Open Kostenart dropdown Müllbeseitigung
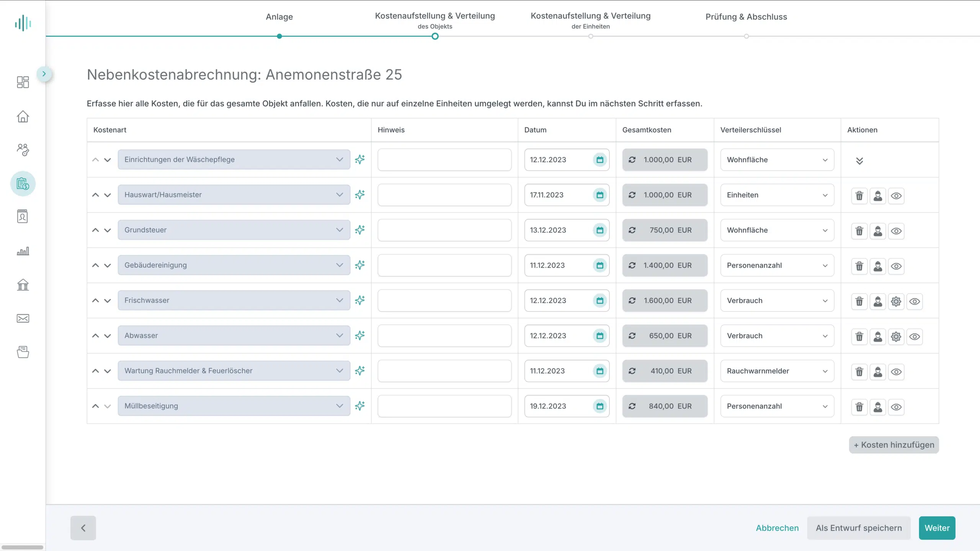Image resolution: width=980 pixels, height=551 pixels. tap(234, 406)
